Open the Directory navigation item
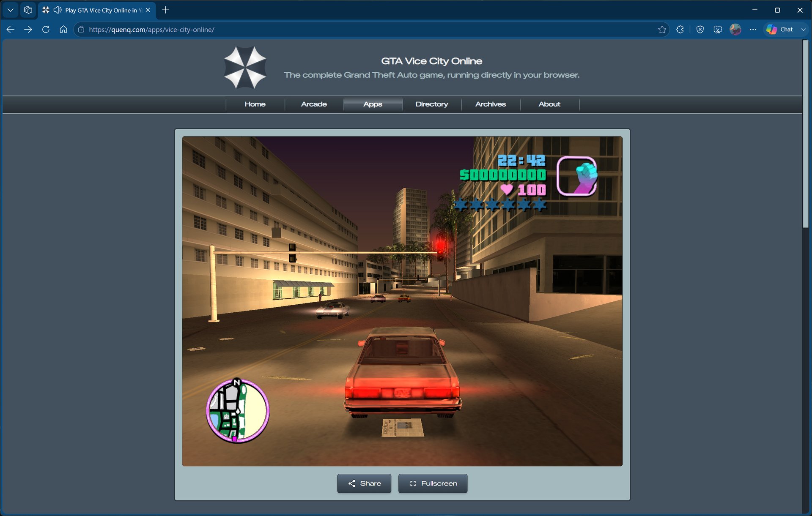812x516 pixels. click(x=431, y=104)
